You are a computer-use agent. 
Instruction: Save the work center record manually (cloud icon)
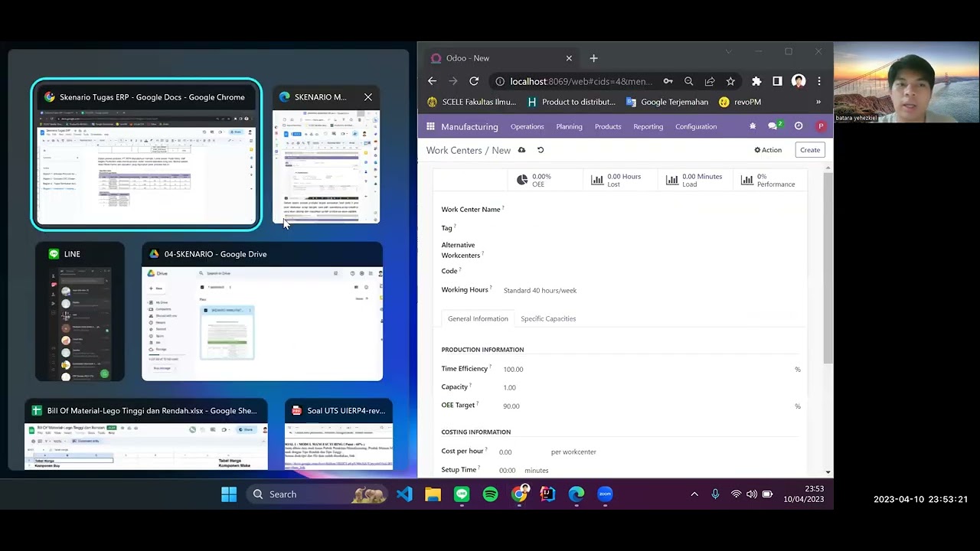point(522,150)
